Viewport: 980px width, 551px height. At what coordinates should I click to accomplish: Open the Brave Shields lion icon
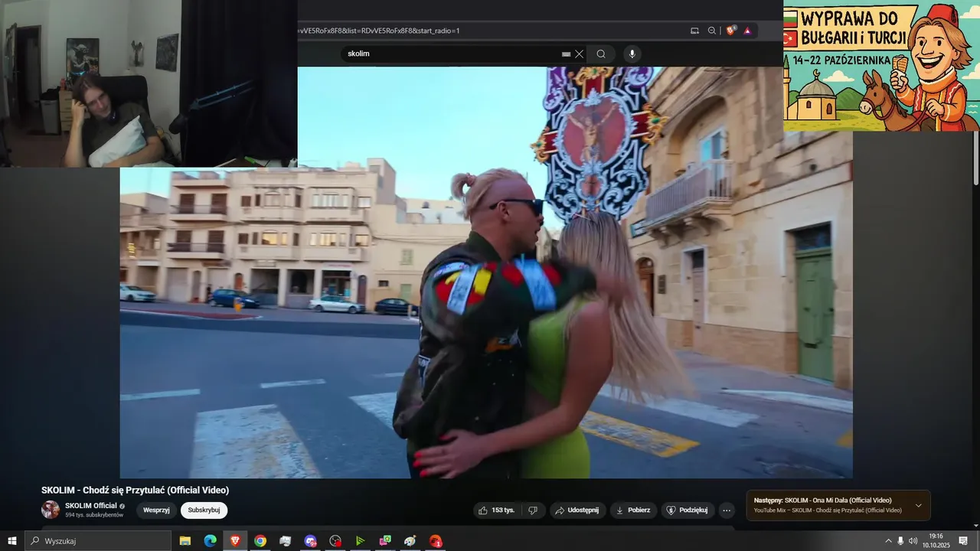731,31
